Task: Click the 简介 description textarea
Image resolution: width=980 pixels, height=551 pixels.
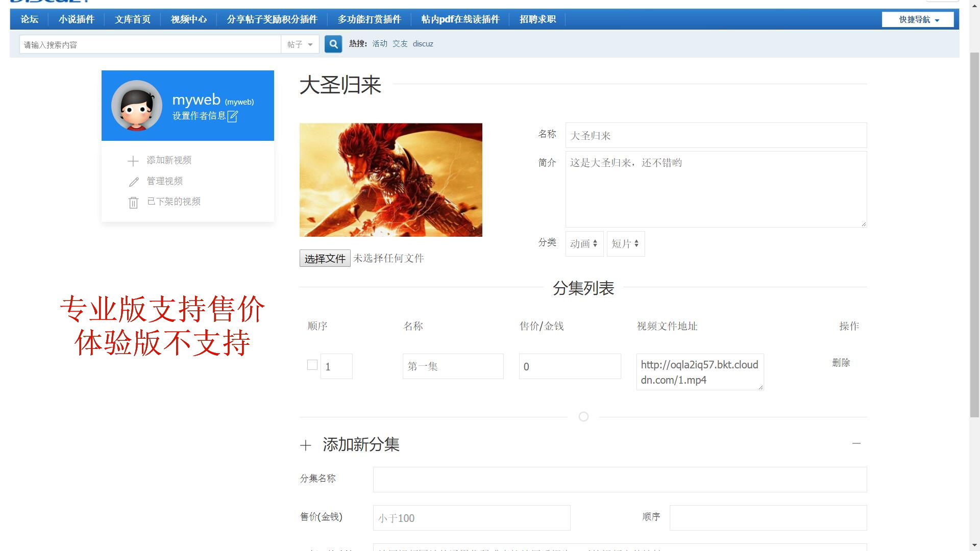Action: [x=716, y=189]
